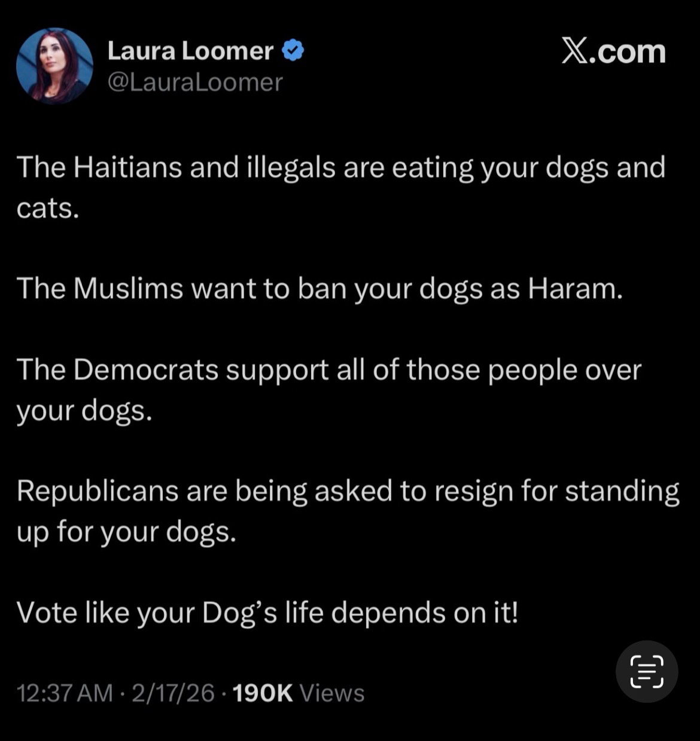Open the Laura Loomer display name
This screenshot has width=700, height=741.
pos(190,51)
